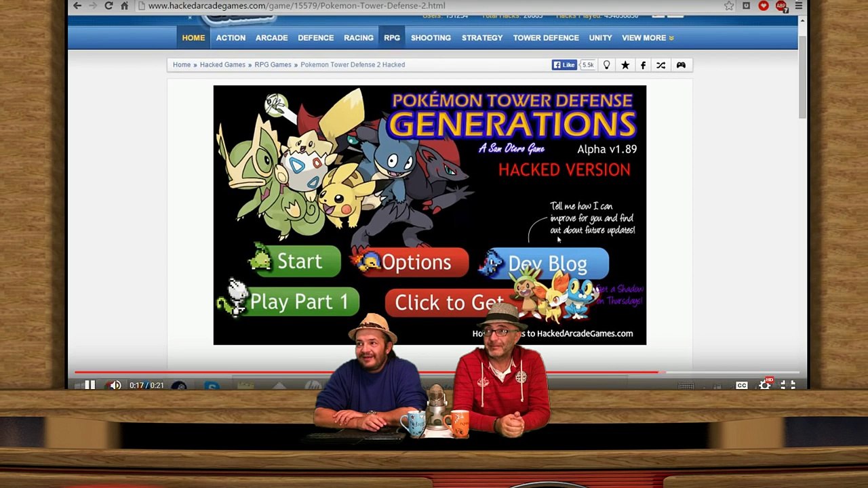Open the SHOOTING games category
The image size is (868, 488).
point(431,38)
